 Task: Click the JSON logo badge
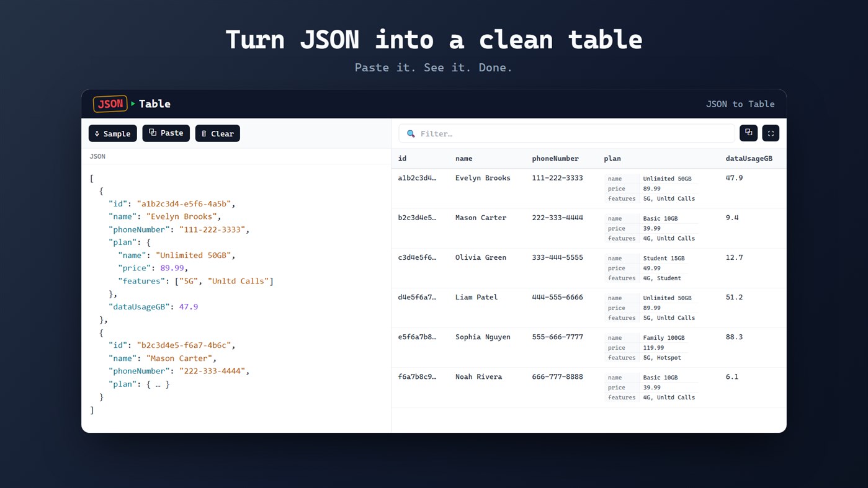110,104
